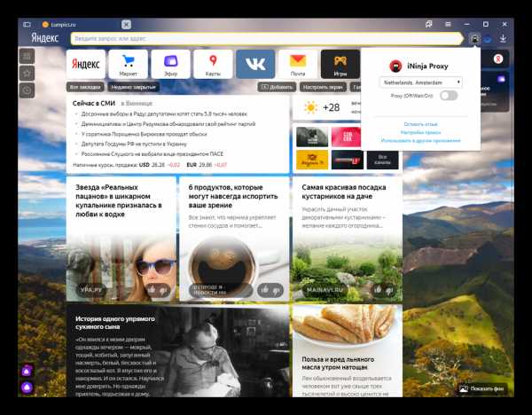Open the Игры gamepad tile
Screen dimensions: 532x415
click(340, 64)
